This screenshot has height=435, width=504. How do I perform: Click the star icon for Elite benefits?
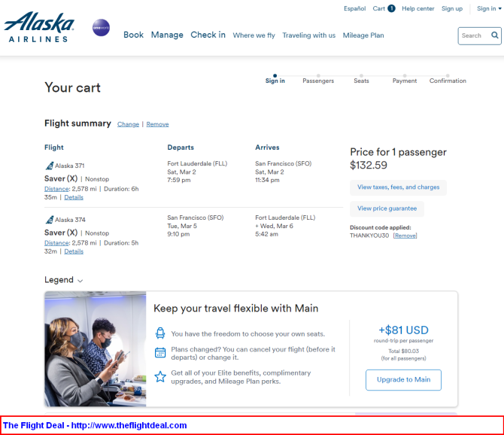[x=160, y=376]
